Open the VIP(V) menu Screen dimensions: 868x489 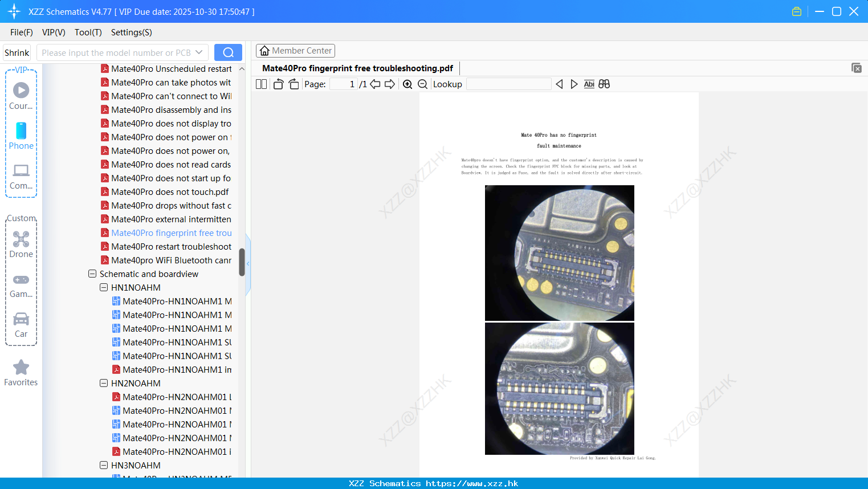(54, 32)
